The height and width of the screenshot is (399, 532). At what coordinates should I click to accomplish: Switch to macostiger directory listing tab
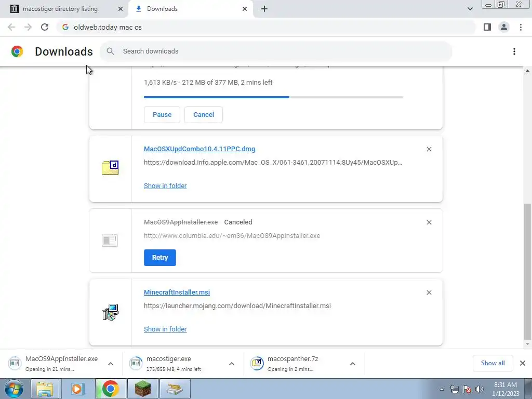point(64,9)
